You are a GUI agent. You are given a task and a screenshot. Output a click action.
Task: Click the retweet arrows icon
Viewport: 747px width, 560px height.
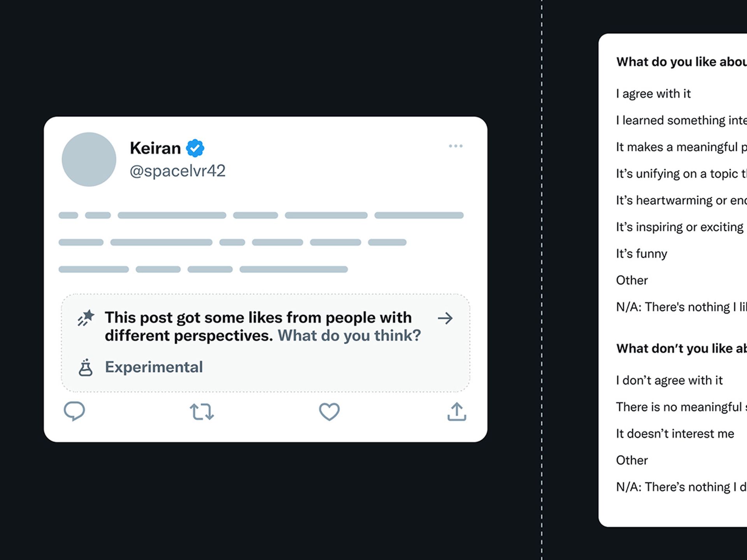(x=202, y=411)
